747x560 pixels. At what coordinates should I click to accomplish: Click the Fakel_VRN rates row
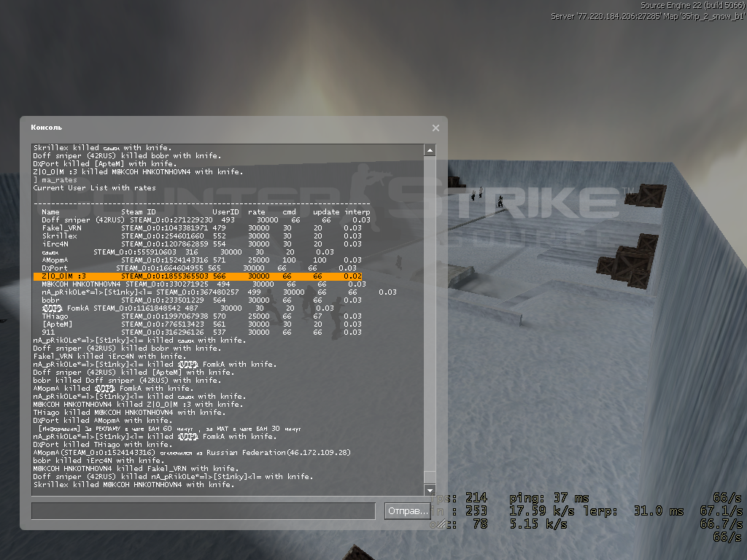pos(201,228)
